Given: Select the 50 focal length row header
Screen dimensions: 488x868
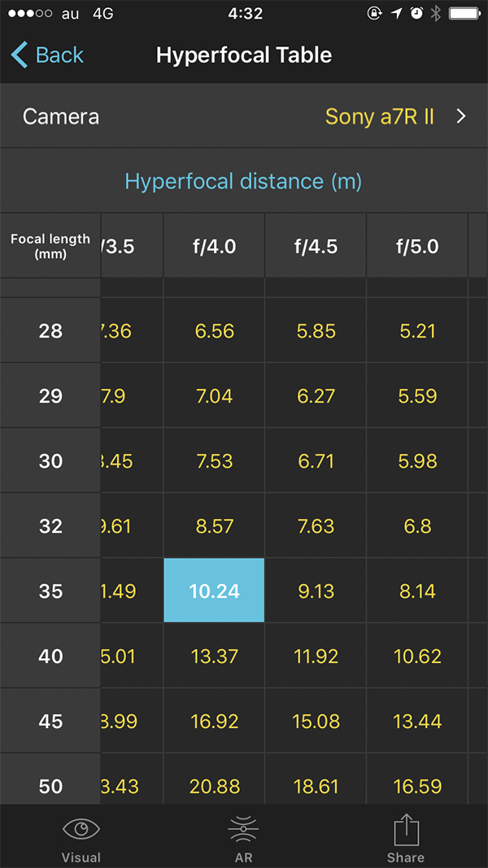Looking at the screenshot, I should click(x=50, y=786).
